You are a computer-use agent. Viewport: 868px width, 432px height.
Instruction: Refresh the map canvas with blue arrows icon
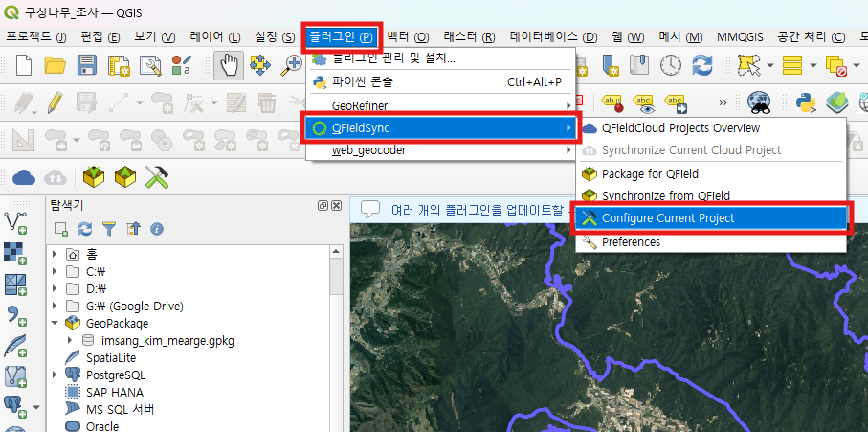[x=702, y=65]
